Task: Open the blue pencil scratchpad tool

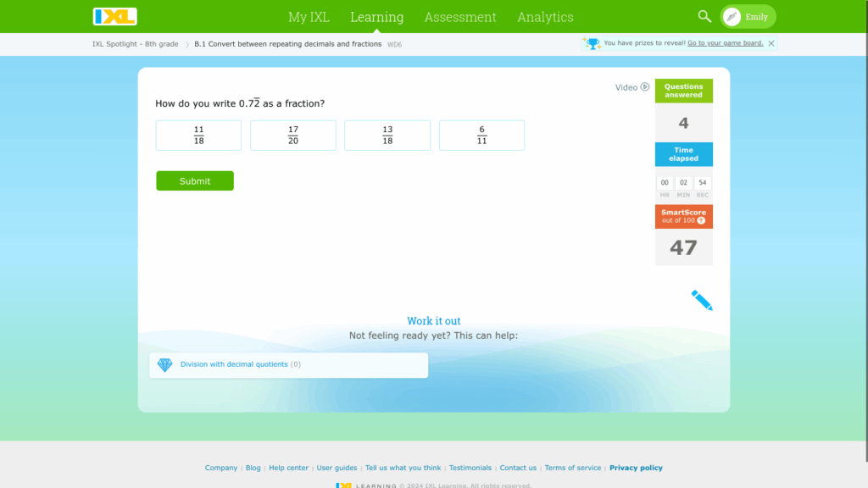Action: tap(702, 300)
